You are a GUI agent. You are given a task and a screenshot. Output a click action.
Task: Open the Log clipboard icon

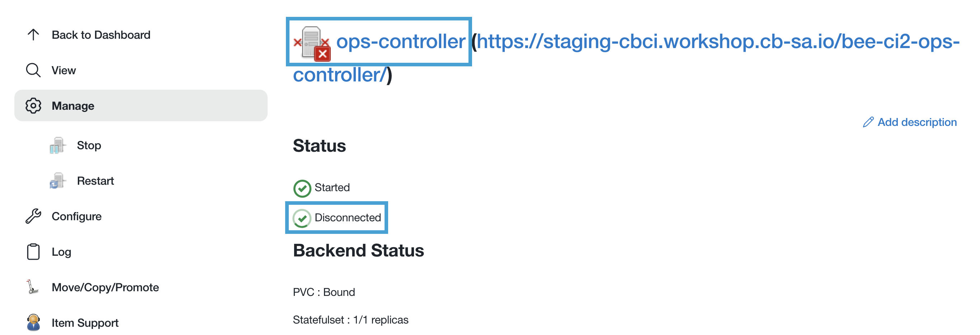click(33, 251)
